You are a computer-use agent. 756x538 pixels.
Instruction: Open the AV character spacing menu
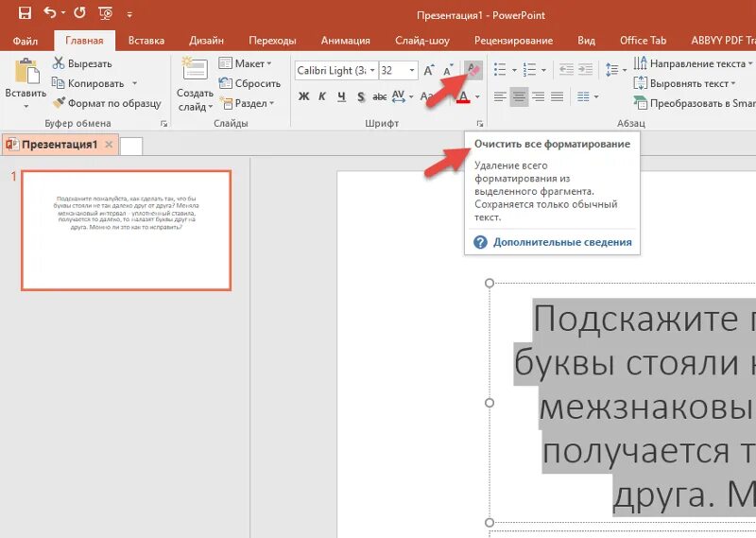coord(403,96)
